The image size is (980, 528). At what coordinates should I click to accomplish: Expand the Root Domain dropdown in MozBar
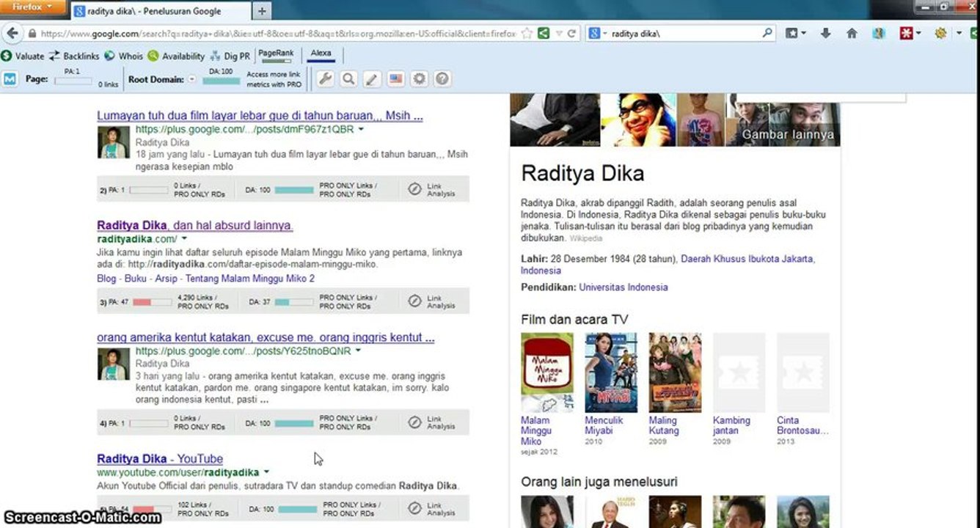click(x=192, y=79)
